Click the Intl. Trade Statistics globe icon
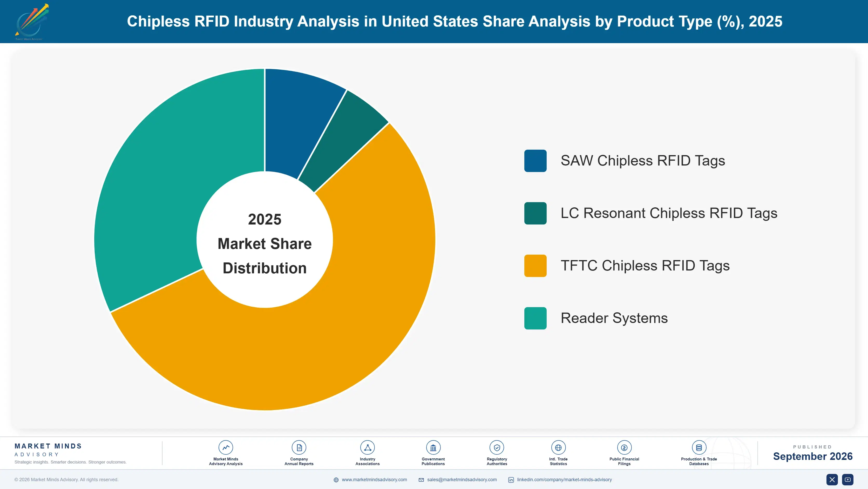The height and width of the screenshot is (489, 868). [x=558, y=447]
